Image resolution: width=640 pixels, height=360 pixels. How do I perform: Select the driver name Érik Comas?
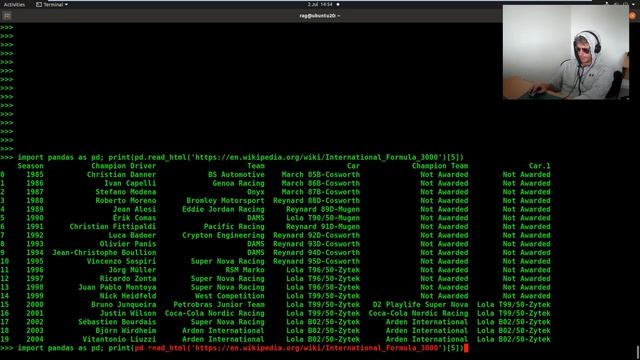135,218
